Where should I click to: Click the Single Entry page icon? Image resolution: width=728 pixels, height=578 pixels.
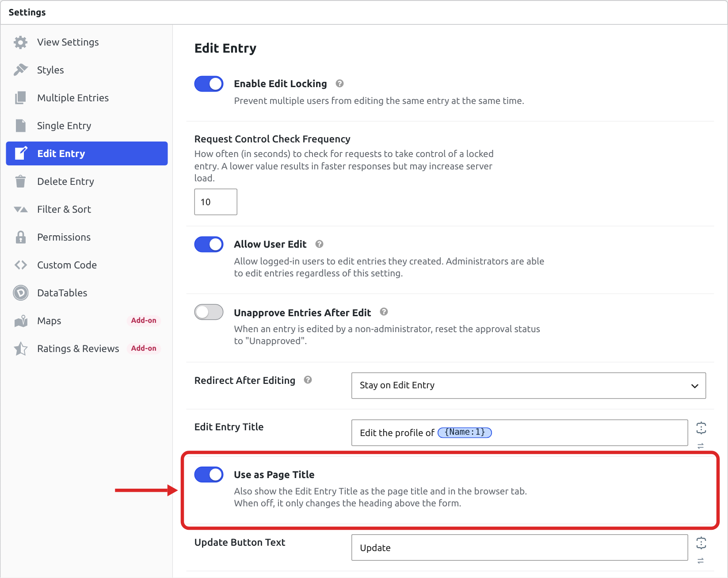point(20,126)
